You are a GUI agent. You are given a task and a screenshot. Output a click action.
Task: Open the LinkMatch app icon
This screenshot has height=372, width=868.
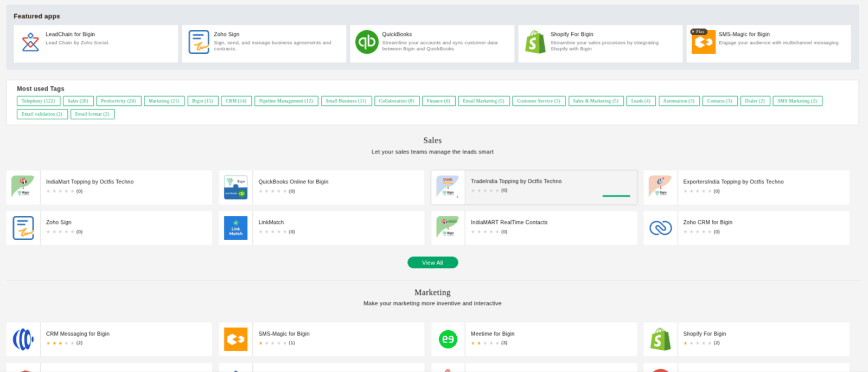(235, 228)
